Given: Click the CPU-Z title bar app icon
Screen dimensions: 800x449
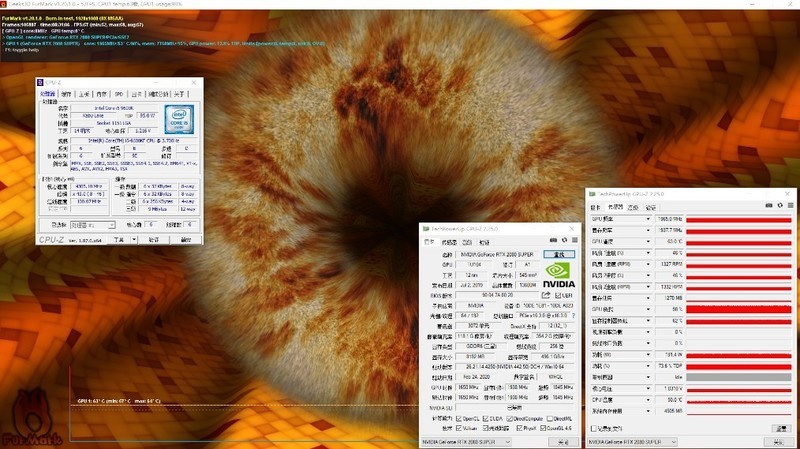Looking at the screenshot, I should click(x=40, y=82).
